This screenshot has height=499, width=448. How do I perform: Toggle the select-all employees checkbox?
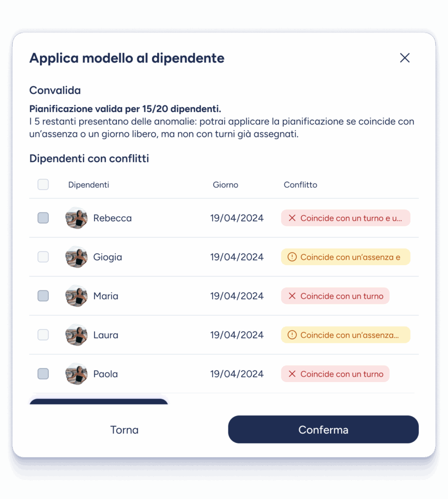point(43,185)
